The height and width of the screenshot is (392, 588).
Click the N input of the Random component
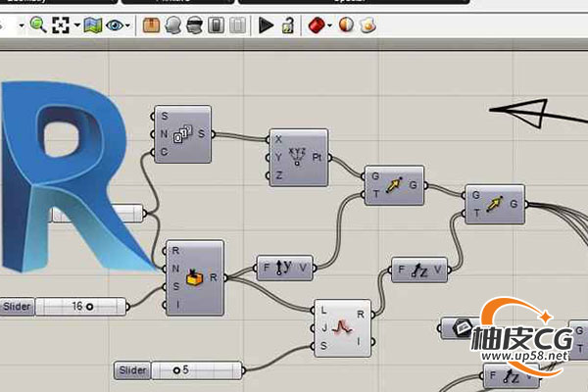(x=175, y=269)
